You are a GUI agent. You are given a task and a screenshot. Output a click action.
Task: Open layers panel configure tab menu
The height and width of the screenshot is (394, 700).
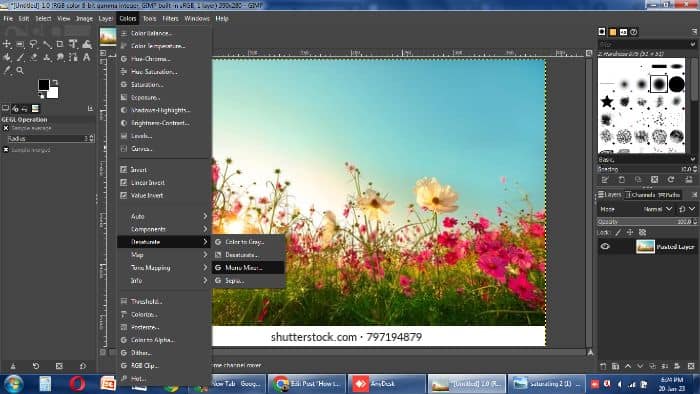(694, 195)
